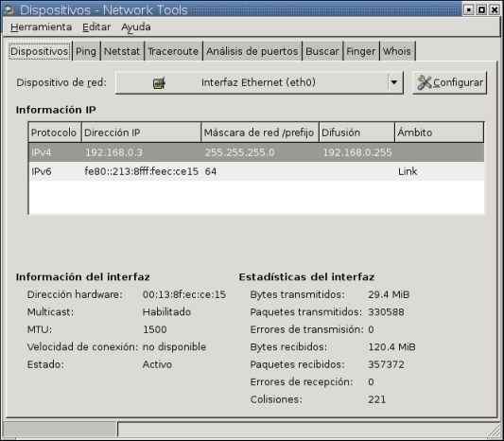Select the IPv6 address row
The height and width of the screenshot is (441, 504).
(x=256, y=171)
